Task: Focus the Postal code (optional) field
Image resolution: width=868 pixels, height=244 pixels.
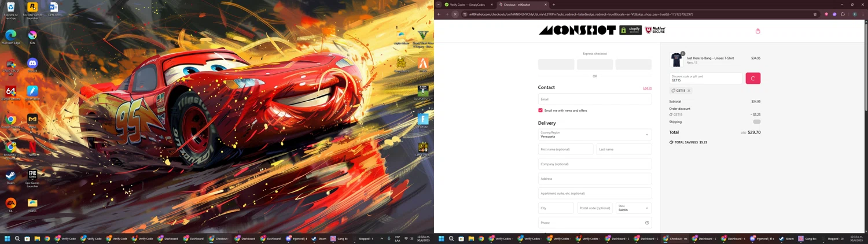Action: coord(595,208)
